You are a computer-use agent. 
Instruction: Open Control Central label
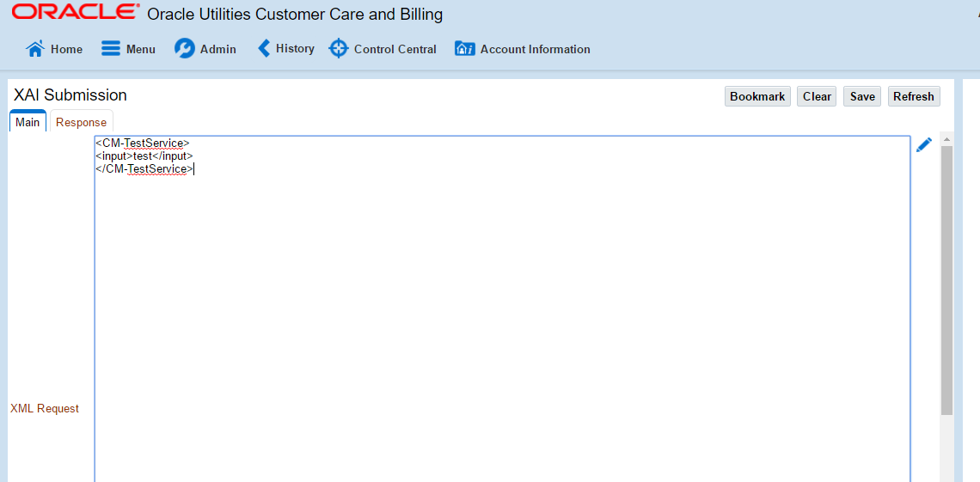(x=395, y=49)
